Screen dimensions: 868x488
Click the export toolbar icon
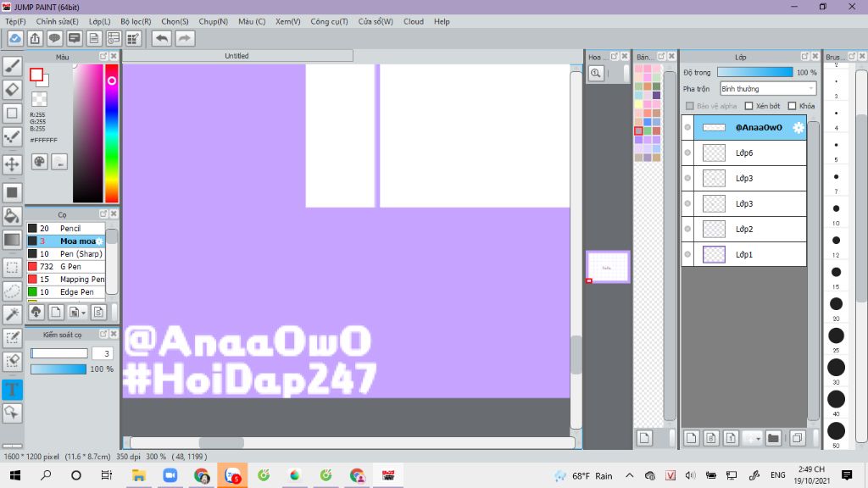pos(35,38)
